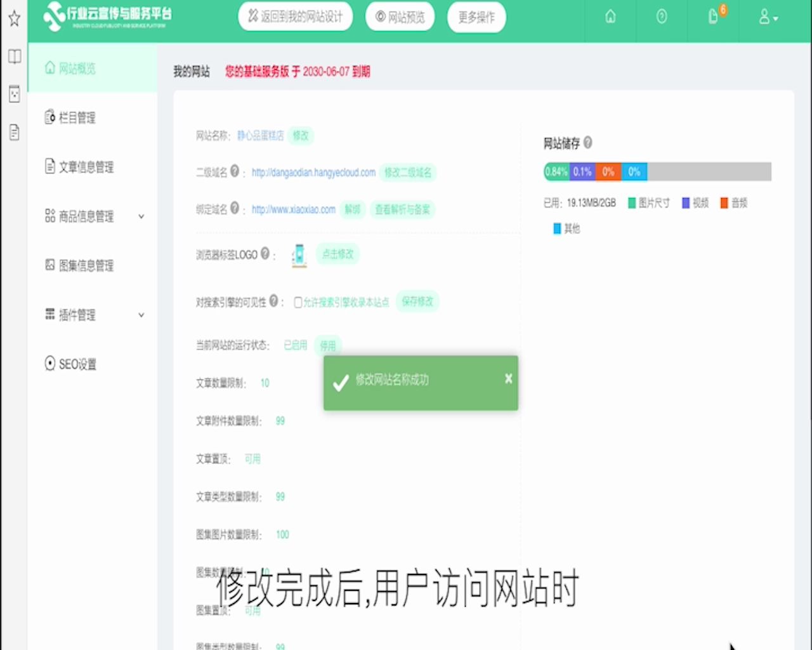Image resolution: width=812 pixels, height=650 pixels.
Task: Click 查看解析与备案 button
Action: pyautogui.click(x=402, y=209)
